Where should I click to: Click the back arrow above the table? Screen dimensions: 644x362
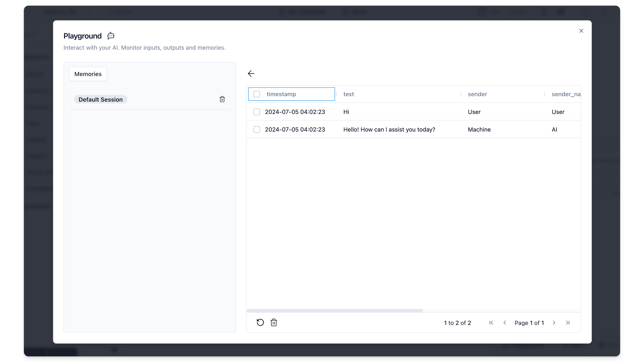[x=251, y=74]
